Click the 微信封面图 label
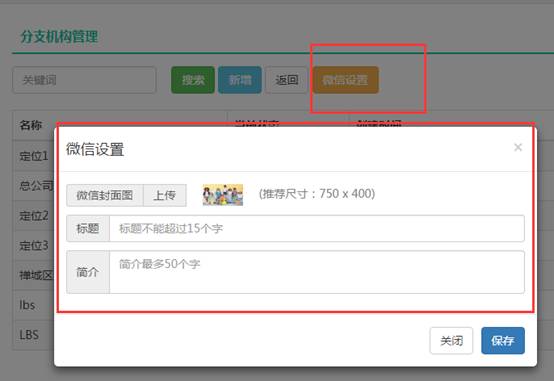Image resolution: width=554 pixels, height=381 pixels. click(105, 195)
